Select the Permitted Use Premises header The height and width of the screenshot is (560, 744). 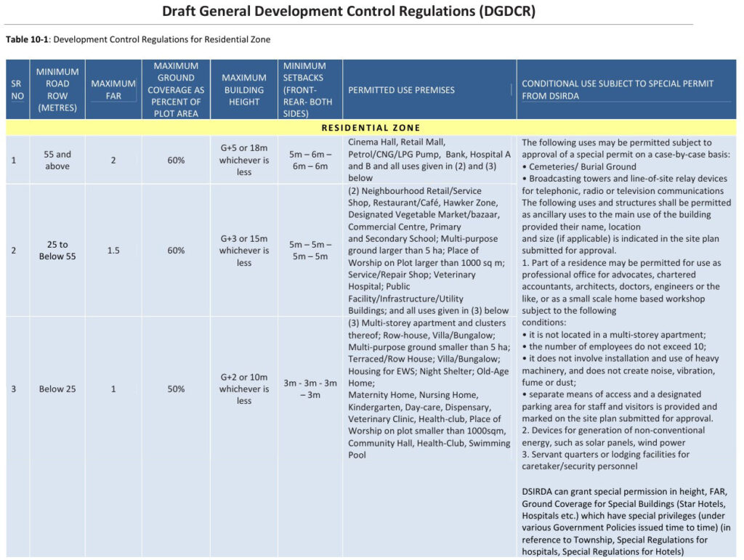tap(401, 90)
